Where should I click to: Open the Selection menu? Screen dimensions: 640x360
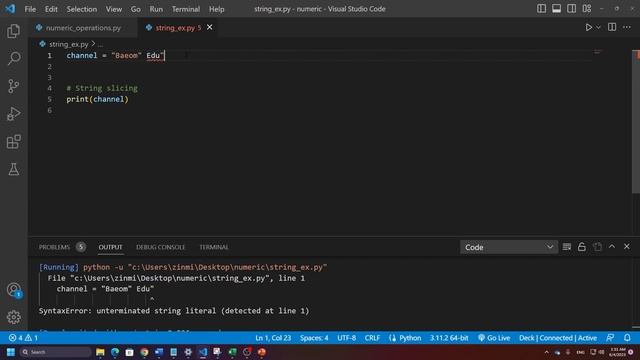[x=82, y=9]
